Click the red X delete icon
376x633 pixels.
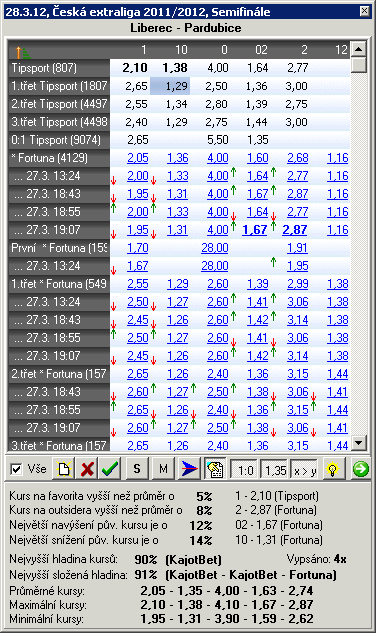87,469
